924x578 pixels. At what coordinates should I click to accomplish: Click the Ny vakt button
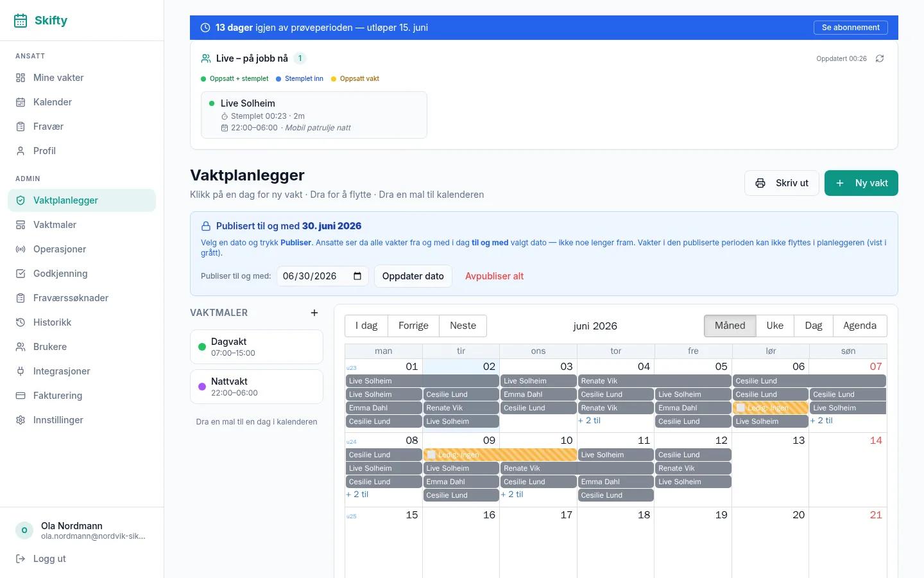[x=861, y=183]
